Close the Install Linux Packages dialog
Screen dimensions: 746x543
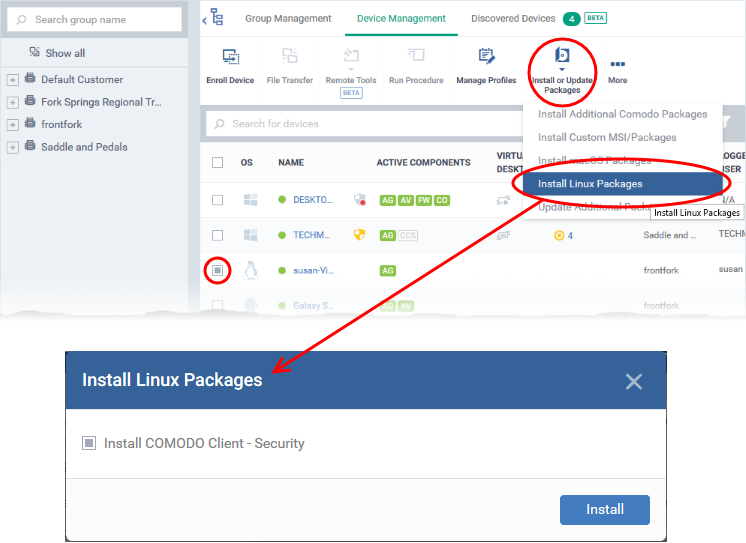pyautogui.click(x=634, y=381)
